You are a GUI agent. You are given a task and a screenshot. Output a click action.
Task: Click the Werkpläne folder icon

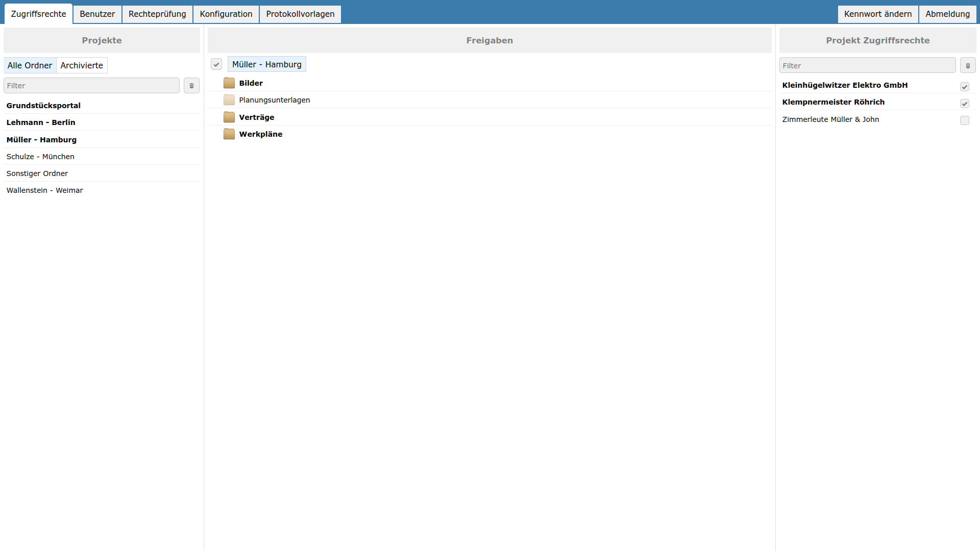(x=229, y=134)
